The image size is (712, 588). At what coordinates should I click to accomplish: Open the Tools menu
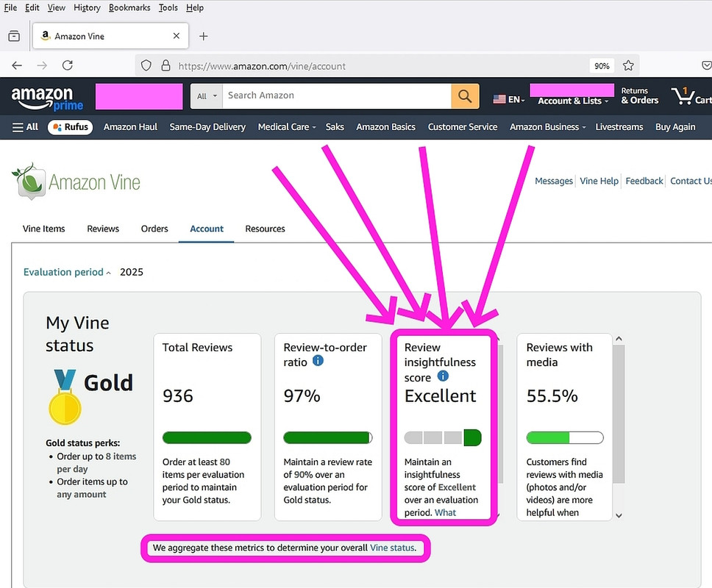tap(168, 7)
